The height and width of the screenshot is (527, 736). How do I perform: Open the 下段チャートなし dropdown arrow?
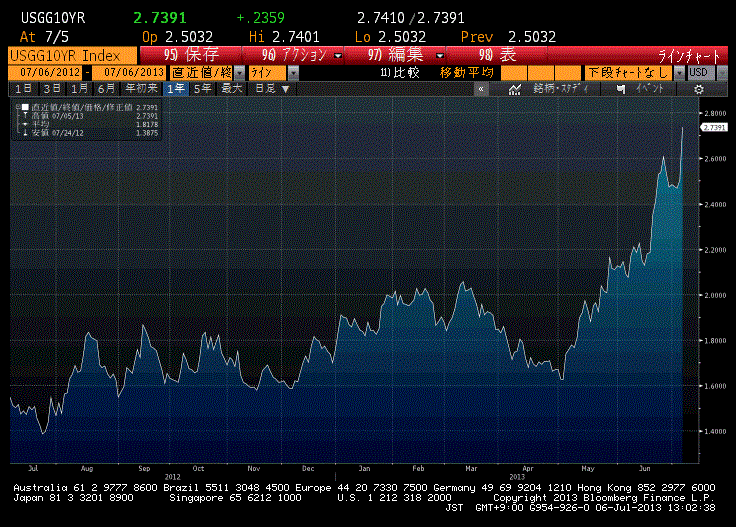tap(679, 73)
